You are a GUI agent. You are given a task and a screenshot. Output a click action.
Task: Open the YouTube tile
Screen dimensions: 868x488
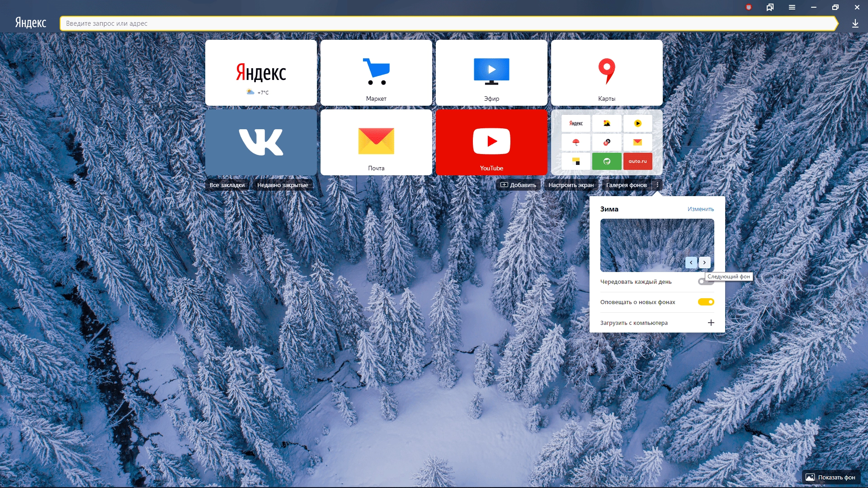491,142
